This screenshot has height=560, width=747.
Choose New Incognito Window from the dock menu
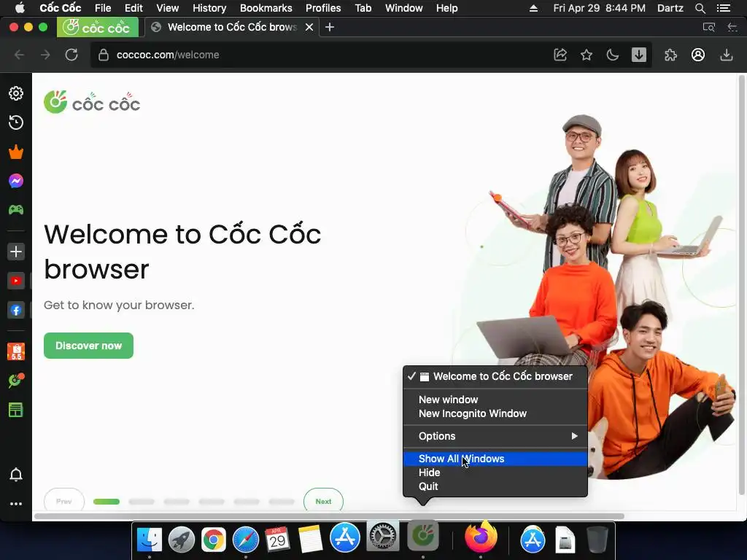pyautogui.click(x=495, y=413)
